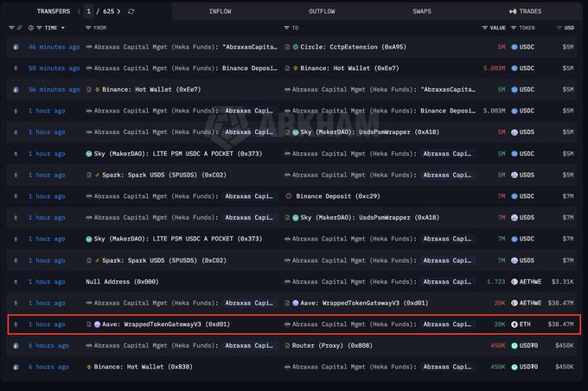588x391 pixels.
Task: Click the red 450K value in the Router row
Action: coord(498,346)
